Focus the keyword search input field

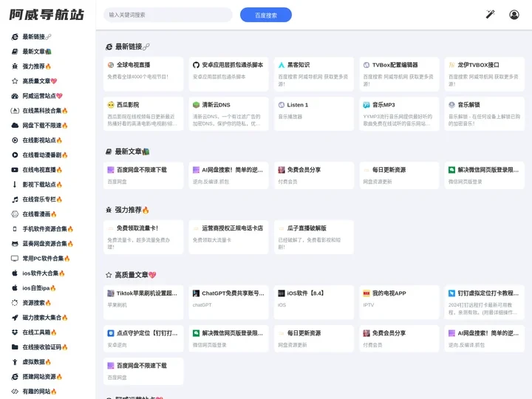[x=168, y=15]
